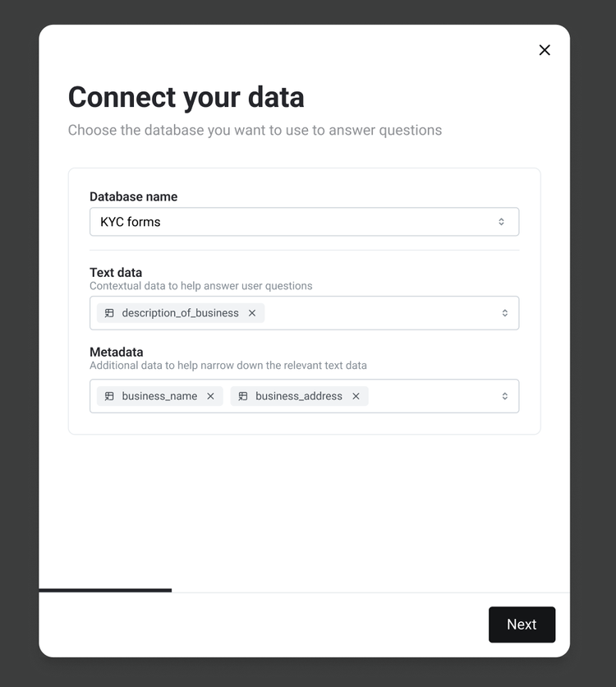
Task: Select the business_address tag label
Action: pyautogui.click(x=299, y=396)
